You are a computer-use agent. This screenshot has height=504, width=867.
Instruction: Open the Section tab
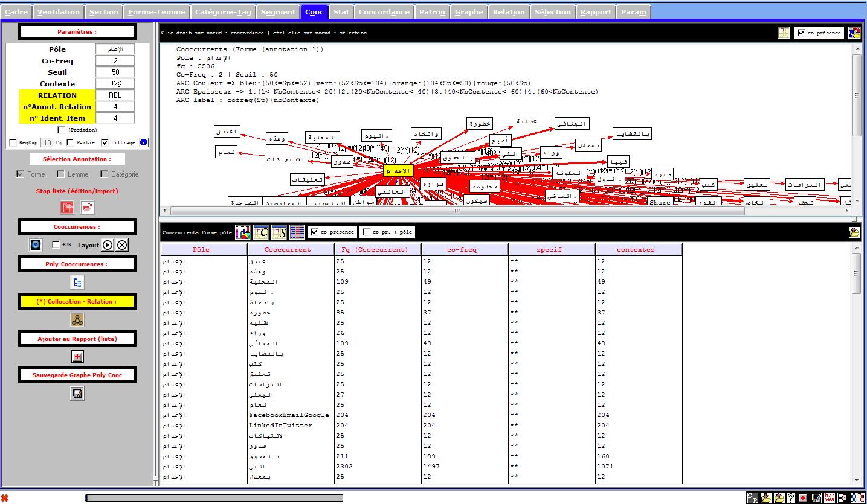tap(104, 11)
